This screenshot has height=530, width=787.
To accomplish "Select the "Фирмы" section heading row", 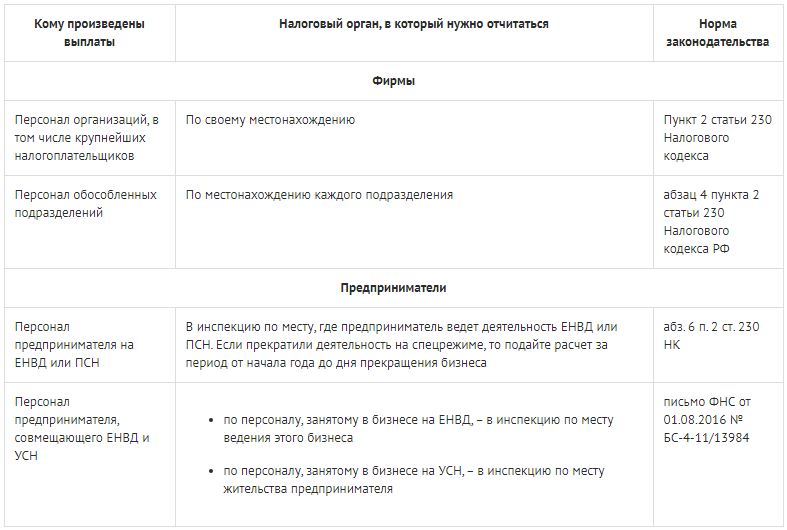I will [x=393, y=81].
